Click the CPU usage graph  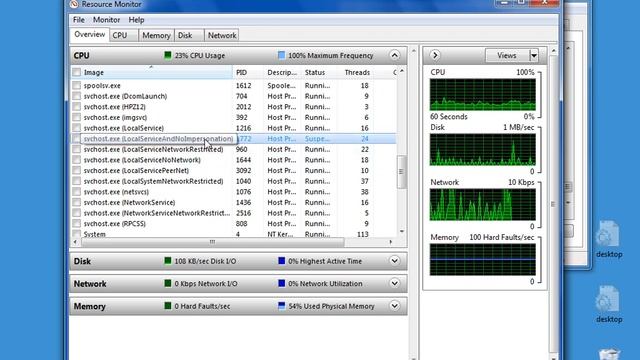click(482, 94)
